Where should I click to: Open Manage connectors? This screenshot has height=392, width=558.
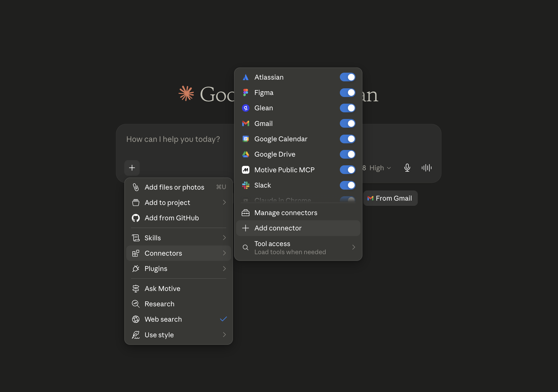pyautogui.click(x=298, y=213)
